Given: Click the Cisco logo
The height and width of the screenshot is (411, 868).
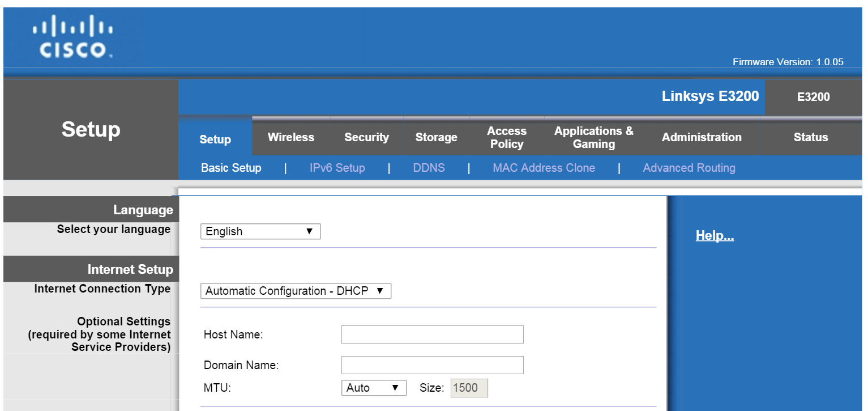Looking at the screenshot, I should pos(72,39).
